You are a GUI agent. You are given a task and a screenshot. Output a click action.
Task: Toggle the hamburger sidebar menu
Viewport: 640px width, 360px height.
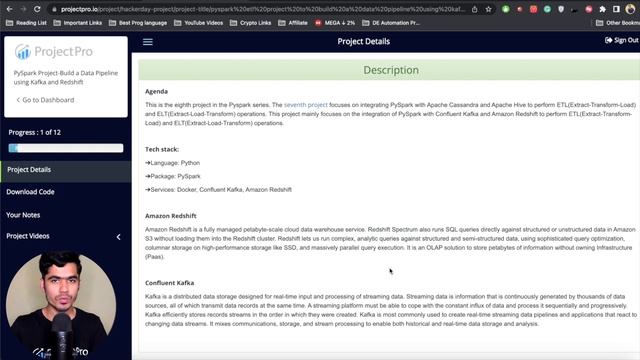point(148,42)
